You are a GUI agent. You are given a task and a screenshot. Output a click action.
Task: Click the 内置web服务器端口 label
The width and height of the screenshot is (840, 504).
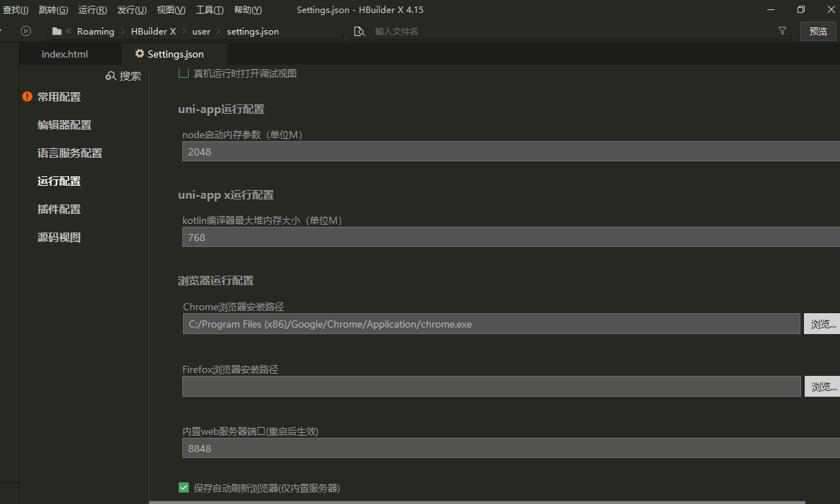point(250,432)
